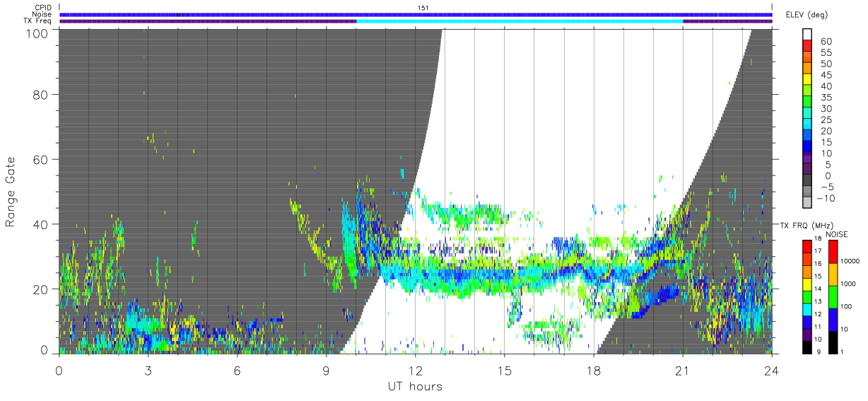868x401 pixels.
Task: Click the blue Noise bar above the plot
Action: coord(416,14)
